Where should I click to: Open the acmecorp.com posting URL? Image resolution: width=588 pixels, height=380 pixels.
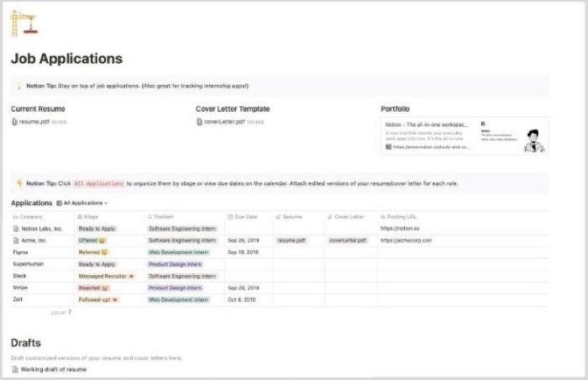pyautogui.click(x=406, y=240)
